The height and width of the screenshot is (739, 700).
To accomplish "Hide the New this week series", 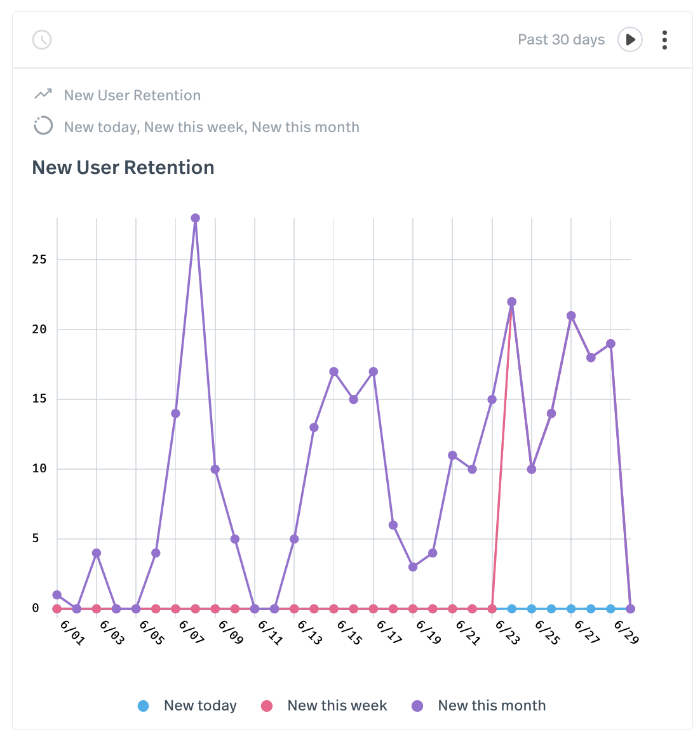I will 337,705.
